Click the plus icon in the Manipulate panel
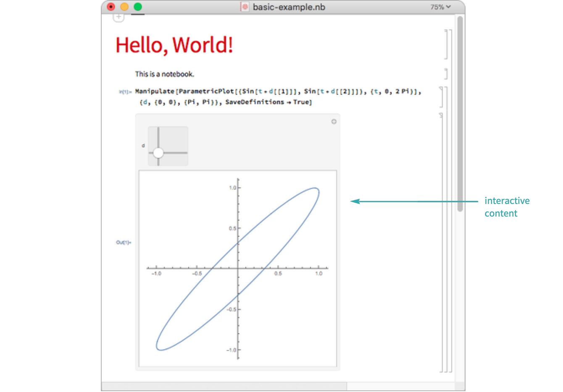563x392 pixels. [334, 122]
